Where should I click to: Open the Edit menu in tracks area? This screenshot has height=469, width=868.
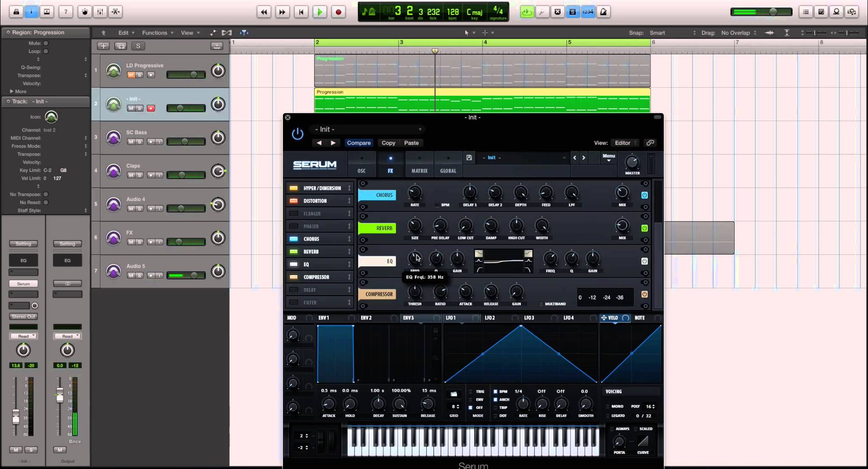127,33
